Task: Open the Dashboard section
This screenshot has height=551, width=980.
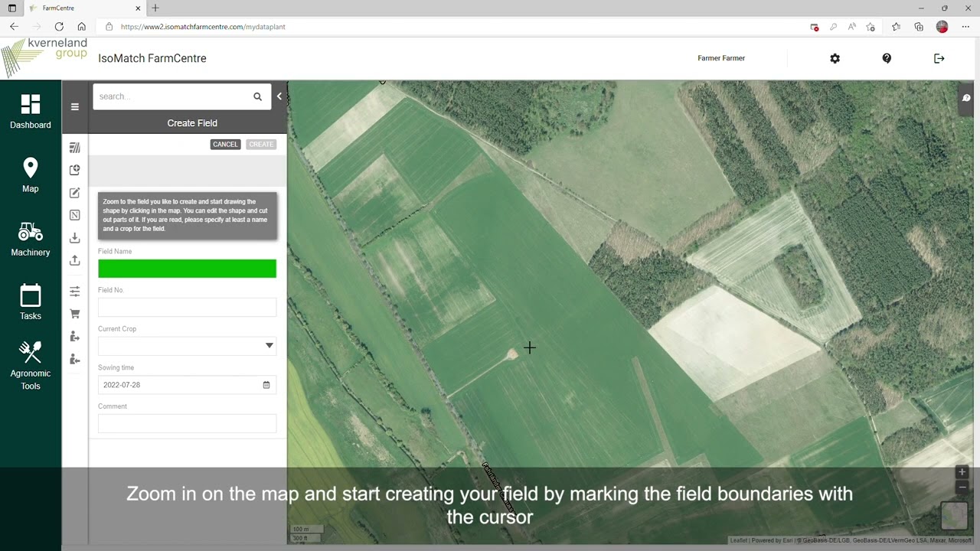Action: (31, 112)
